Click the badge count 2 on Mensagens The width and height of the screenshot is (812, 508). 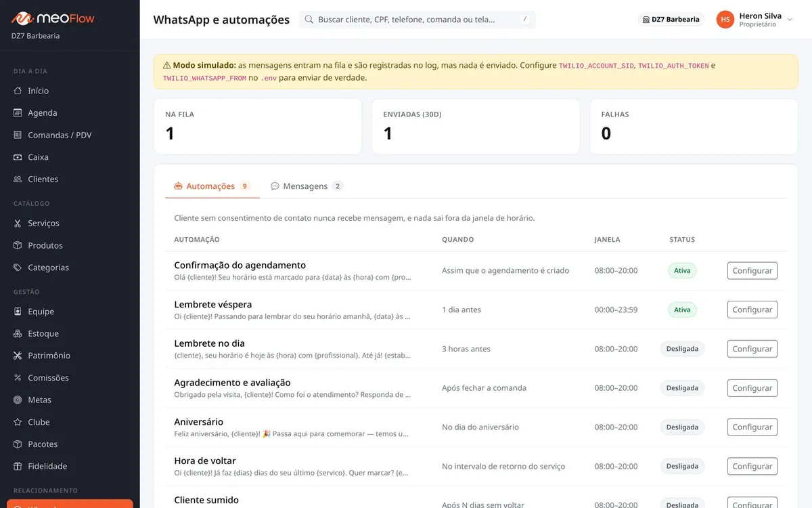338,186
